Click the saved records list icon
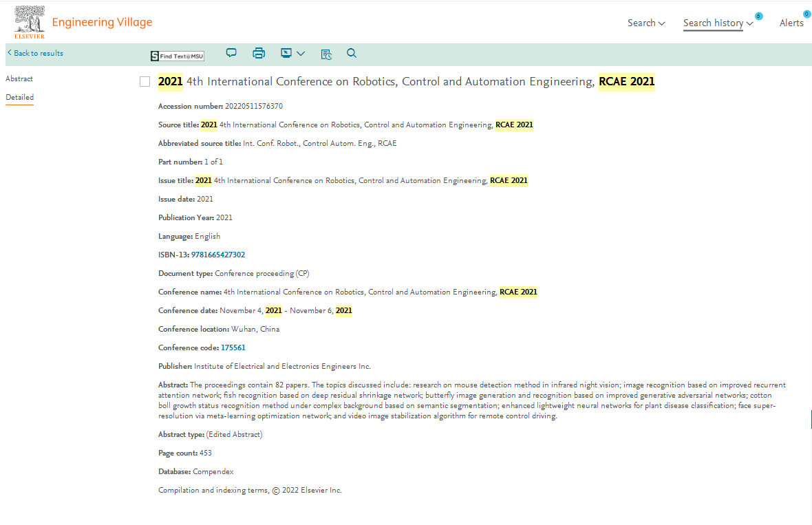Image resolution: width=812 pixels, height=525 pixels. [x=326, y=54]
